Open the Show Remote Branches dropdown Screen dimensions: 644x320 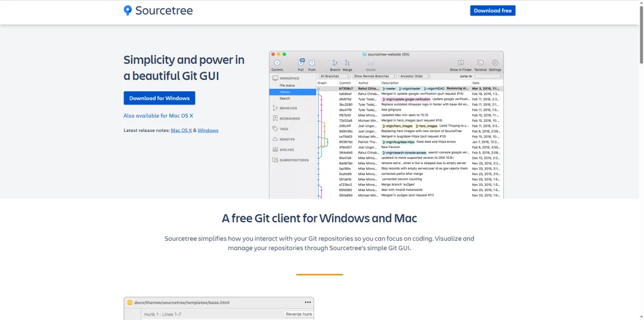pos(374,76)
